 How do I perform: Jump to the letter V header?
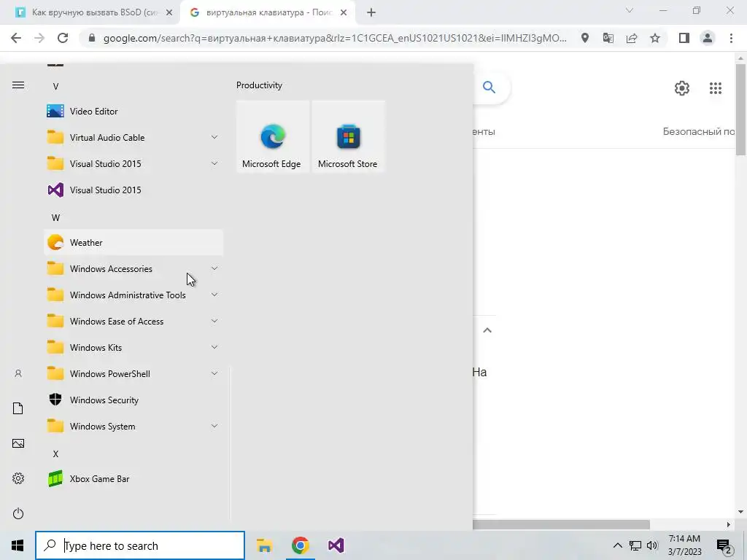55,87
